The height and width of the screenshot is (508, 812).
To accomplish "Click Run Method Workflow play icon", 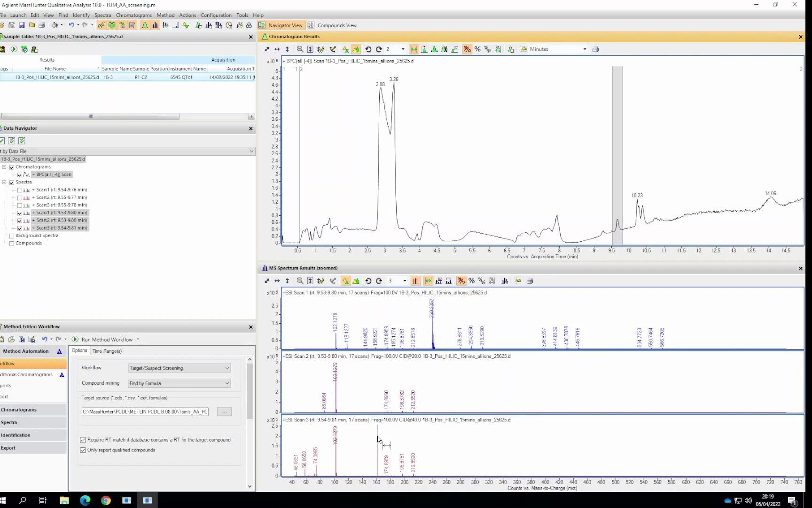I will click(x=75, y=339).
